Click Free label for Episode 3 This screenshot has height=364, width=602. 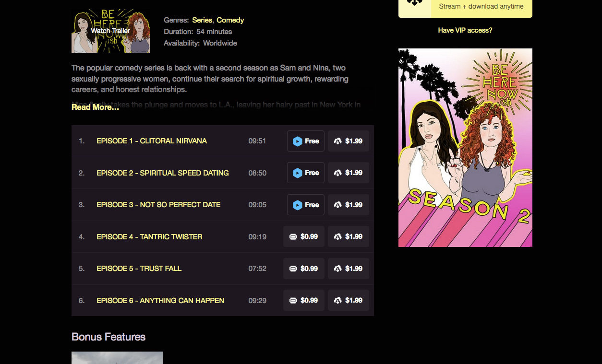tap(312, 205)
